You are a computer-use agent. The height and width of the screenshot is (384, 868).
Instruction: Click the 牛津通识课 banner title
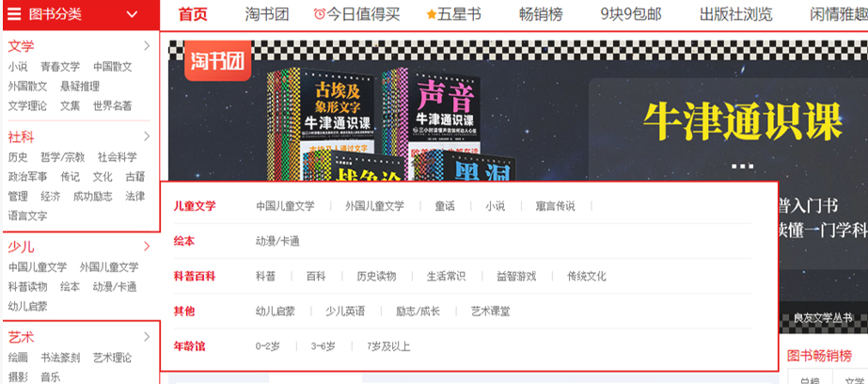742,122
